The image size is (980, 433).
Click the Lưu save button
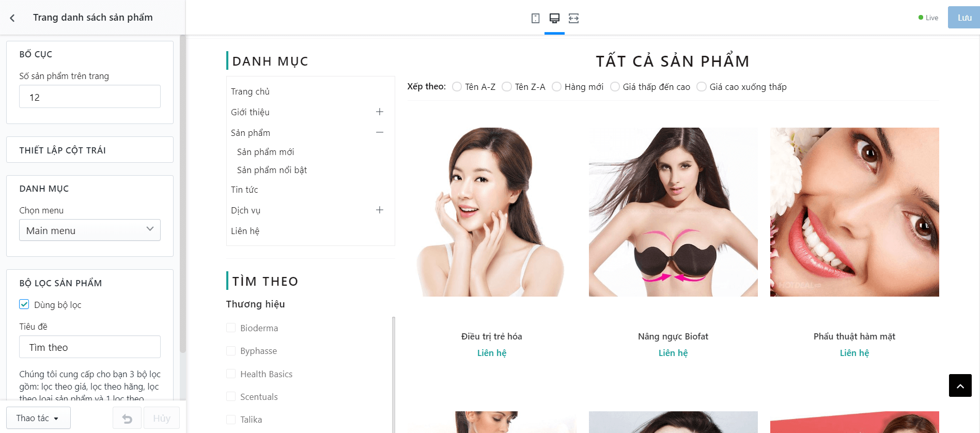point(964,18)
